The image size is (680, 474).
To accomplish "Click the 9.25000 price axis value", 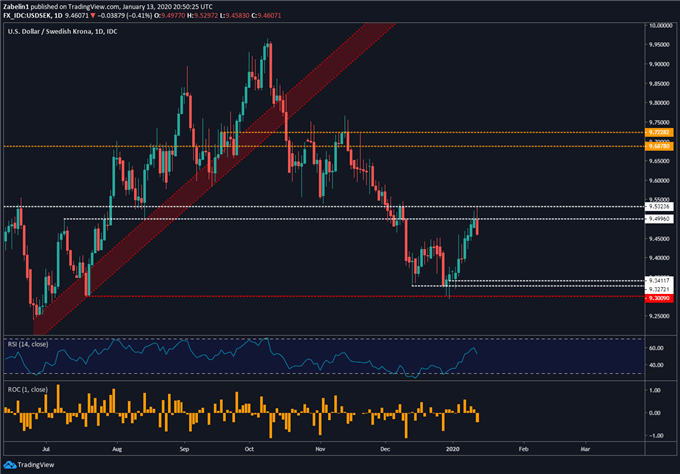I will pyautogui.click(x=659, y=316).
